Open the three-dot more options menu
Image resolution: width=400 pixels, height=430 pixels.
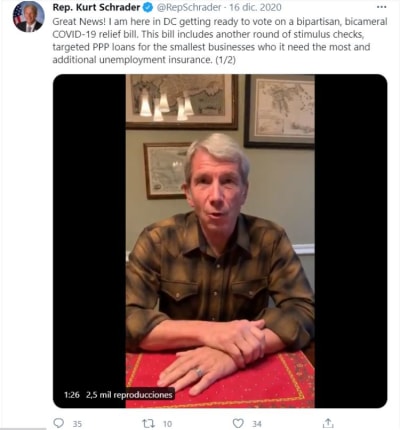click(x=381, y=7)
